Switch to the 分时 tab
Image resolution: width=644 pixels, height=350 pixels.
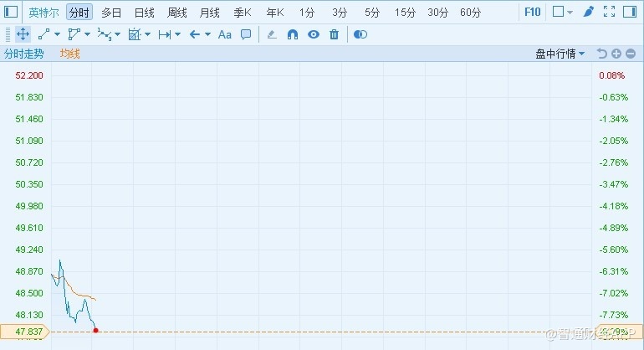coord(79,13)
